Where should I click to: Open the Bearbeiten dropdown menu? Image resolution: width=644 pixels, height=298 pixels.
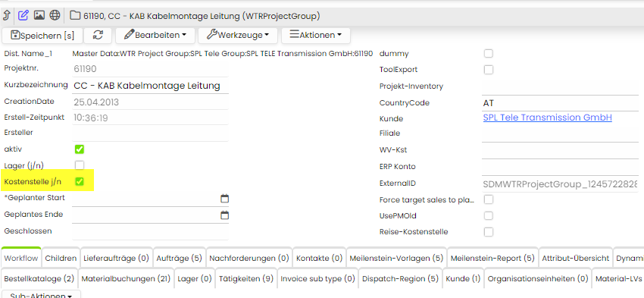[155, 36]
